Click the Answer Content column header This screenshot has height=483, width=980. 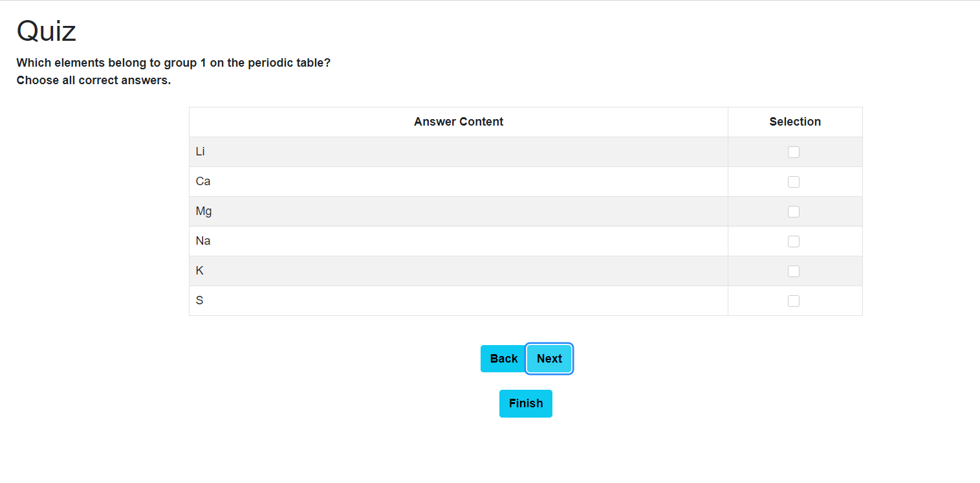click(x=458, y=122)
